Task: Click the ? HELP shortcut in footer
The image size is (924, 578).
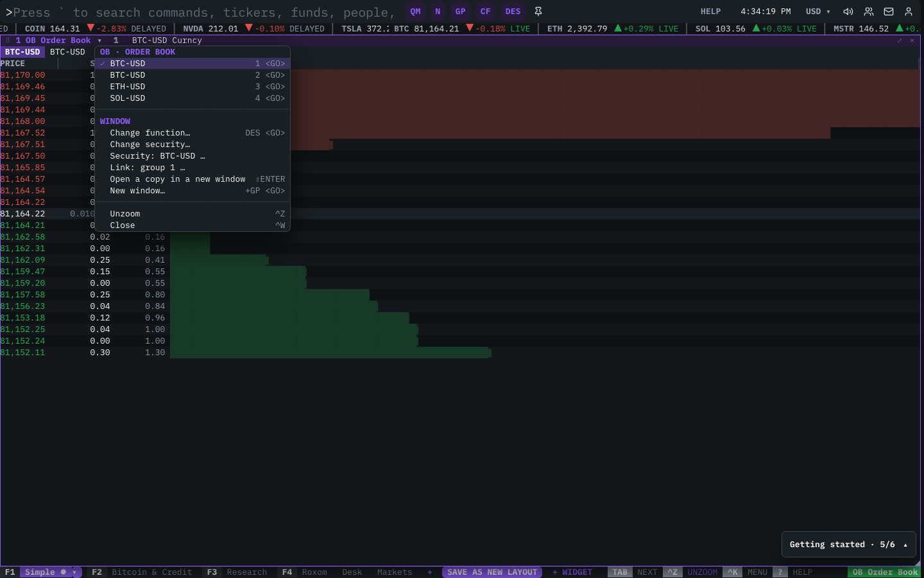Action: [x=792, y=572]
